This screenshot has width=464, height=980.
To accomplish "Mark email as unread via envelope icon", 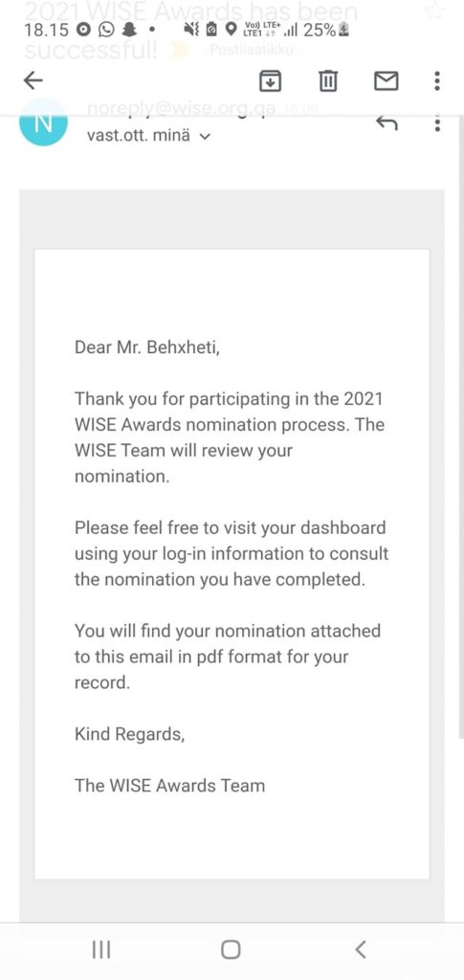I will [x=386, y=80].
